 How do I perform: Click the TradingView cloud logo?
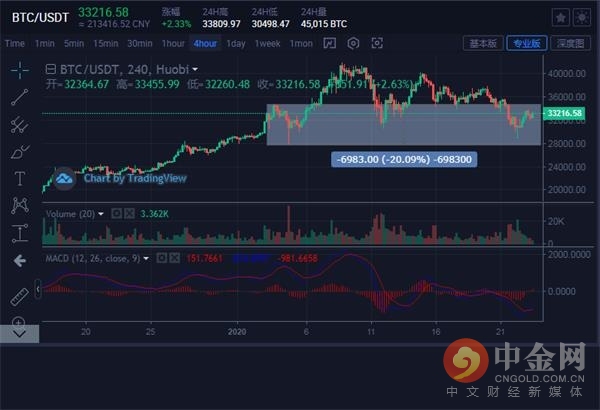(x=64, y=178)
